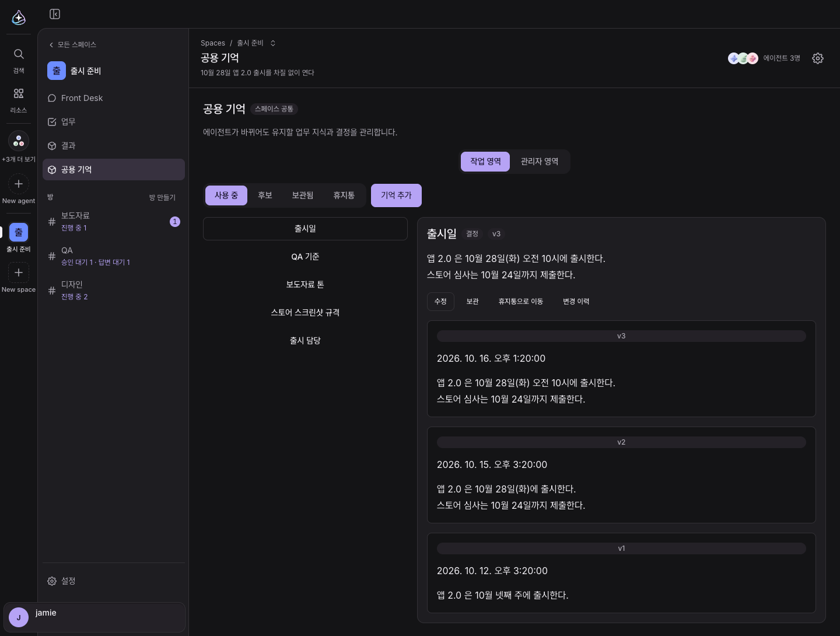Open the 디자인 room
The height and width of the screenshot is (636, 840).
114,291
